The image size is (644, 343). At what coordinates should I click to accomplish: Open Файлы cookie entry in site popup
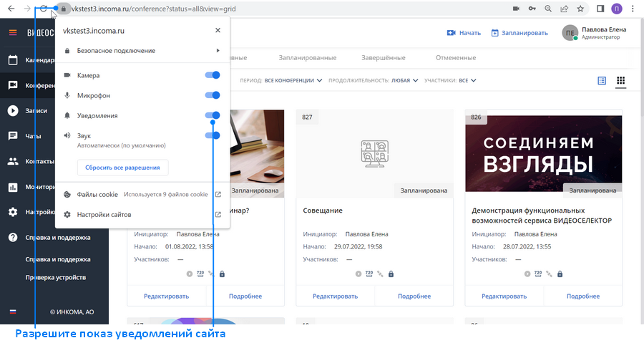click(142, 194)
